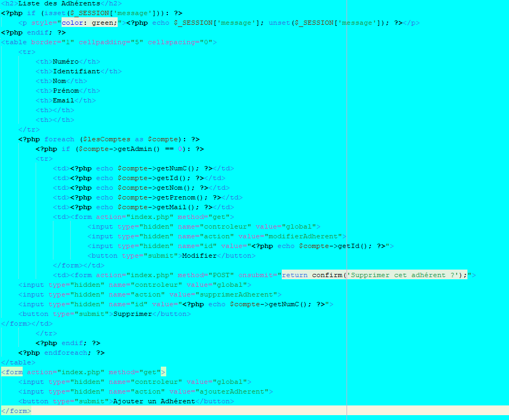Click 'Modifier' button label text
The height and width of the screenshot is (420, 509).
[x=199, y=256]
